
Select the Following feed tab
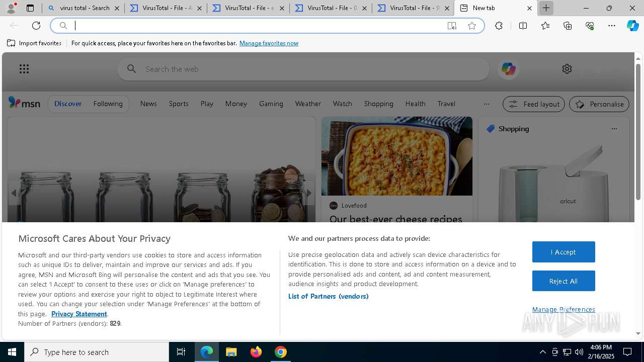108,104
